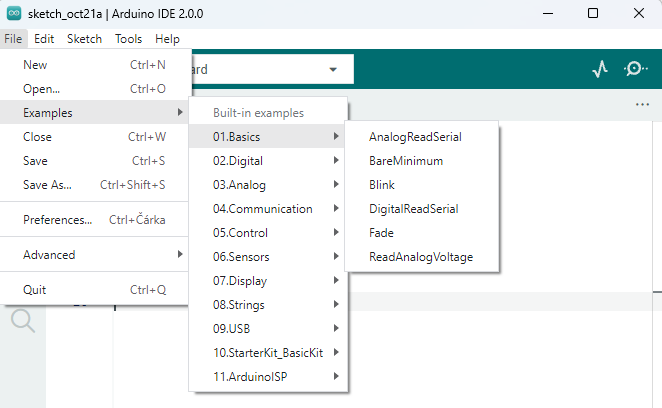Open the Serial Monitor icon
This screenshot has height=408, width=662.
(635, 68)
